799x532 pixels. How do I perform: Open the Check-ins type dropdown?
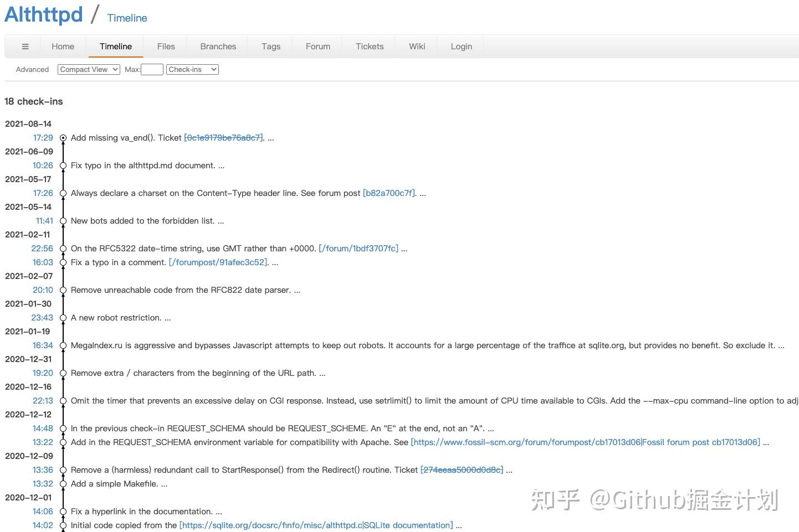[x=192, y=69]
